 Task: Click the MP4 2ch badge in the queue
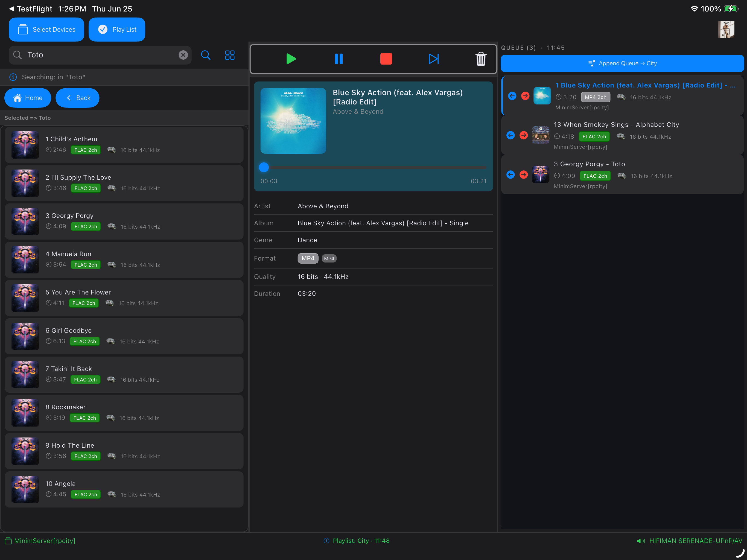click(595, 97)
